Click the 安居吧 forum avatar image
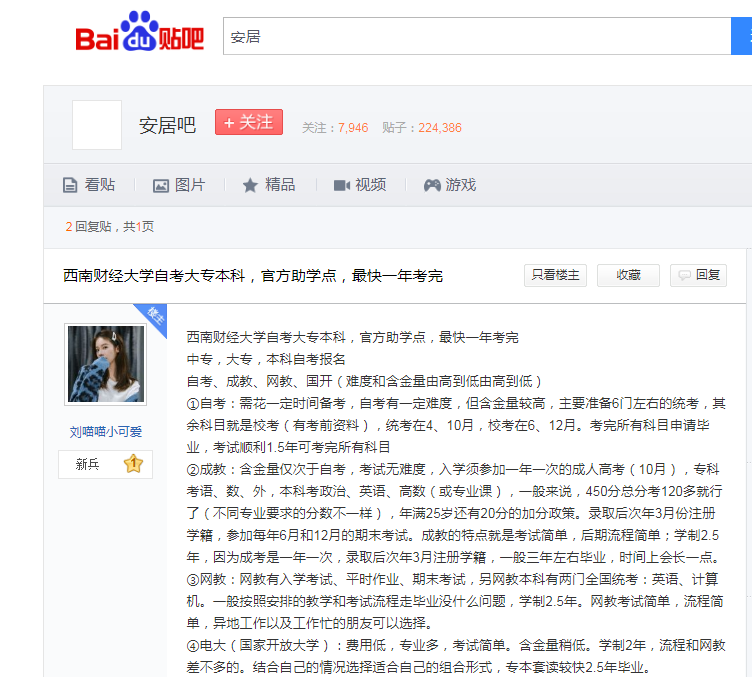 (x=97, y=125)
